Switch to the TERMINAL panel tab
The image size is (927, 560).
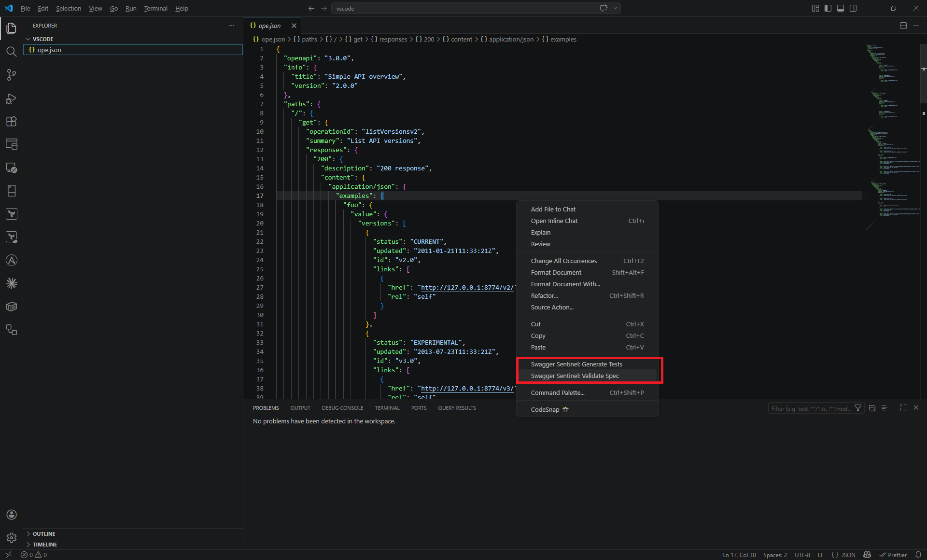click(x=387, y=408)
